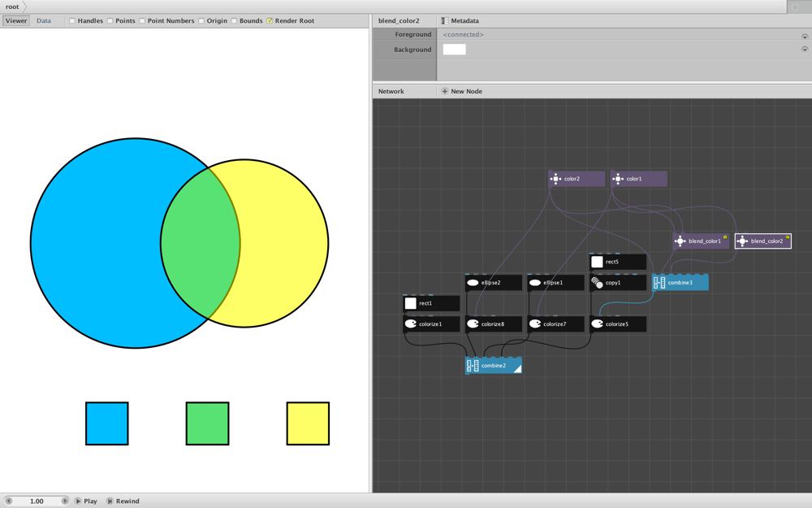
Task: Click the button at top-right corner of window
Action: pos(796,7)
